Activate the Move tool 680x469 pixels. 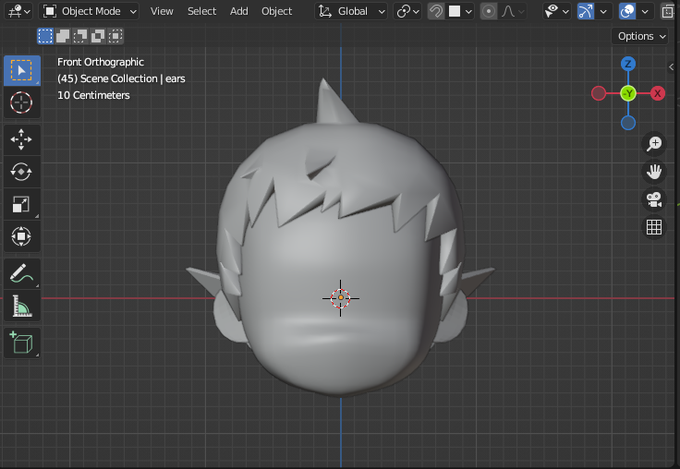pos(22,140)
